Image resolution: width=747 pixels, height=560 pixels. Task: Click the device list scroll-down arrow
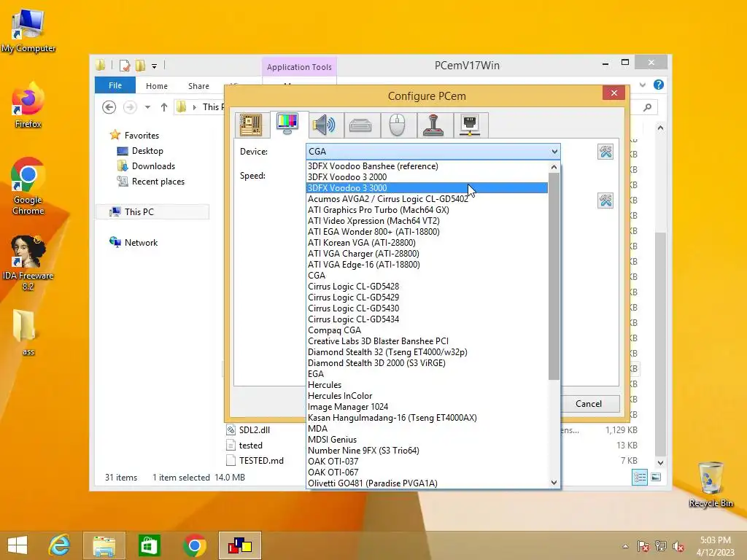pyautogui.click(x=554, y=483)
